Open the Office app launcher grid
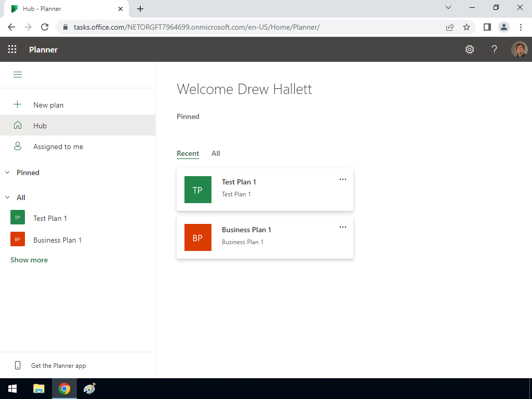 pyautogui.click(x=12, y=49)
